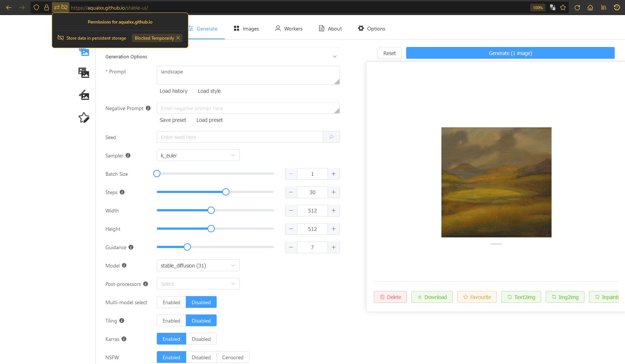
Task: Click the dice icon to randomize the seed
Action: (x=331, y=136)
